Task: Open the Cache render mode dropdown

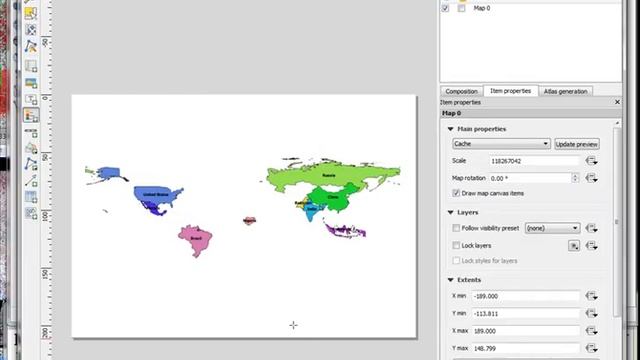Action: pos(501,144)
